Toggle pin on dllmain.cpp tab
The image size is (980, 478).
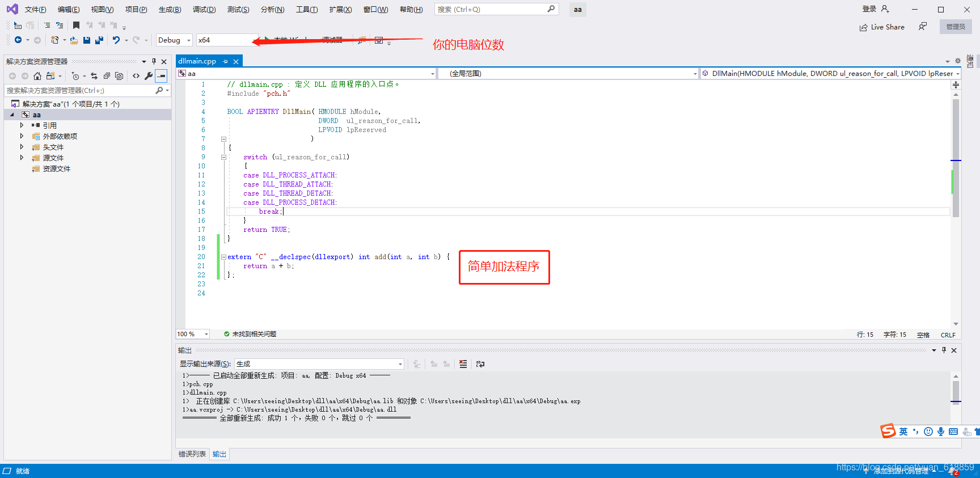pos(226,61)
